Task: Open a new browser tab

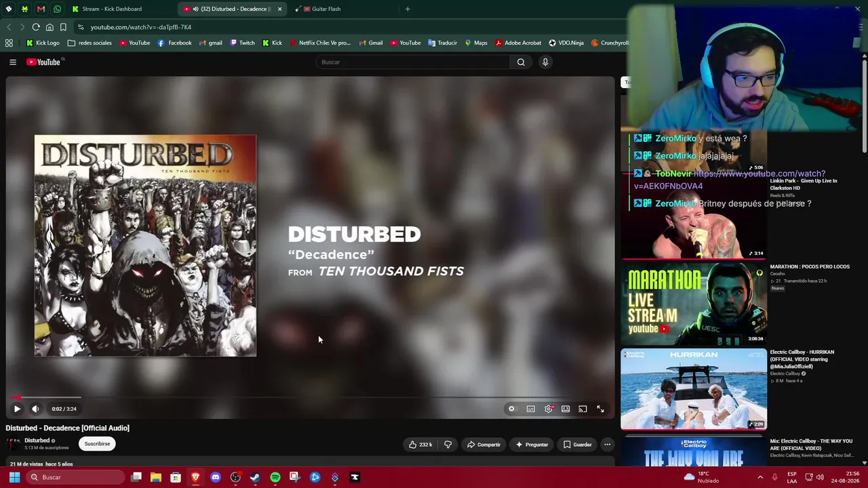Action: [x=408, y=9]
